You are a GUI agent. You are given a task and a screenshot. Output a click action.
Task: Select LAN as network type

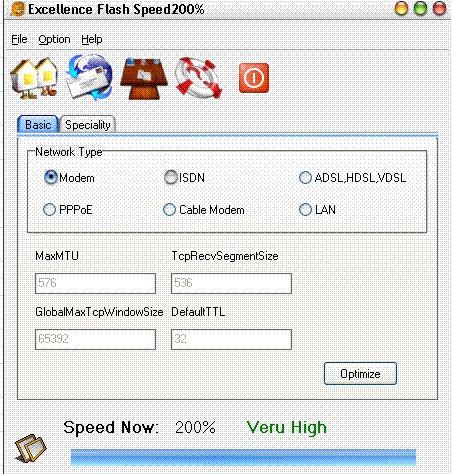(317, 210)
